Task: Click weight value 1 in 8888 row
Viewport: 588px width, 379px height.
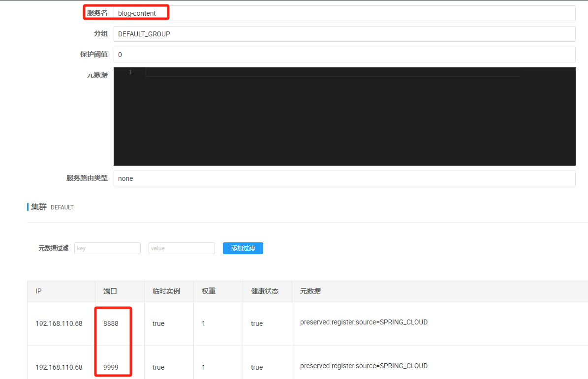Action: (203, 323)
